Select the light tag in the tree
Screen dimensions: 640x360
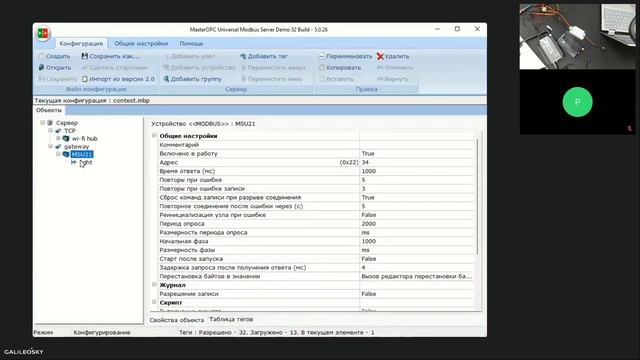point(85,162)
